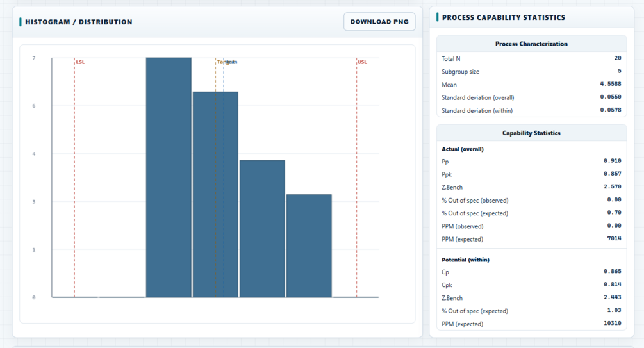Click the LSL marker label
Image resolution: width=644 pixels, height=348 pixels.
80,62
